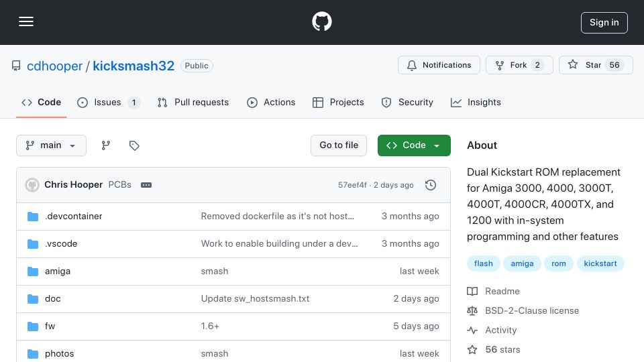Click the Sign in button

pyautogui.click(x=604, y=23)
